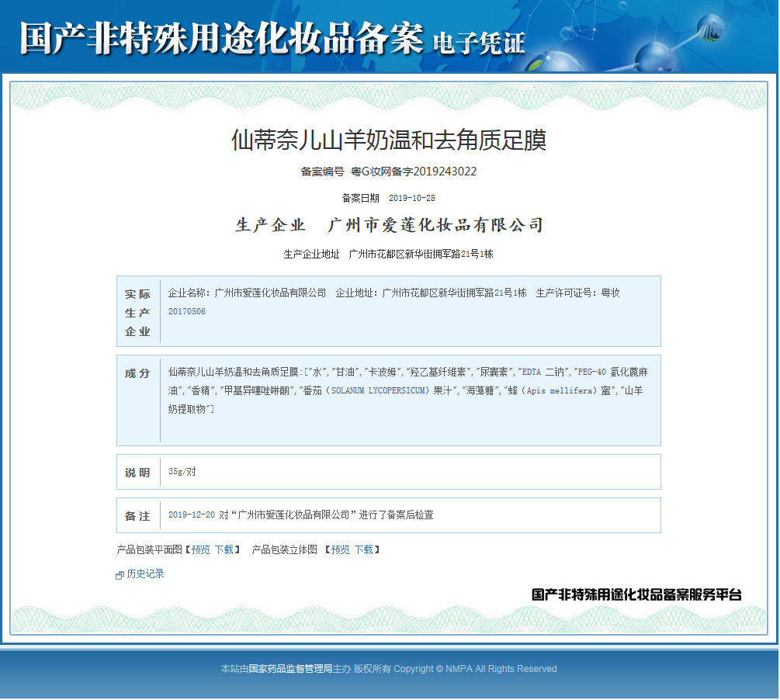Click the remark dated 2019-12-20
780x700 pixels.
[x=300, y=515]
